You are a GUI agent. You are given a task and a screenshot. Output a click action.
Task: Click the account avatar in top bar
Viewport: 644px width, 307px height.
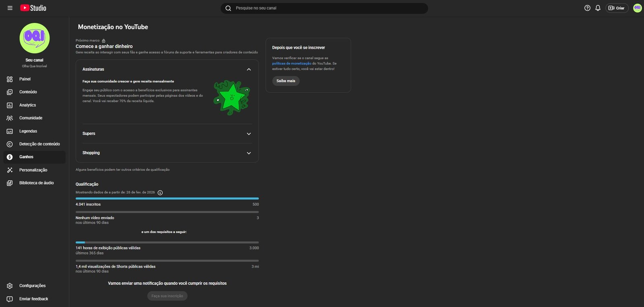coord(637,8)
